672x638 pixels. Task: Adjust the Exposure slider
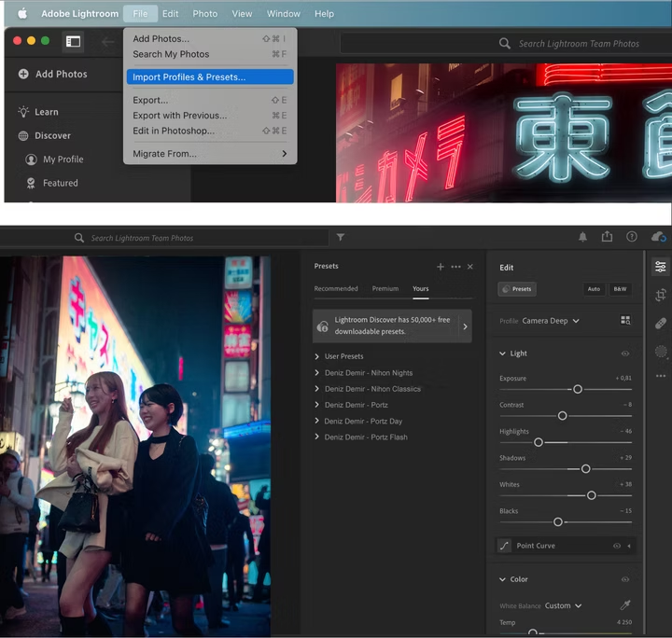pos(578,389)
